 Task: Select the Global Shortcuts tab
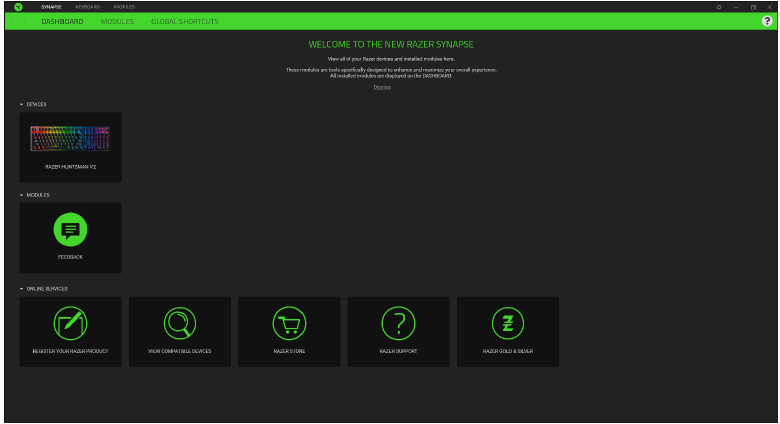pos(185,21)
